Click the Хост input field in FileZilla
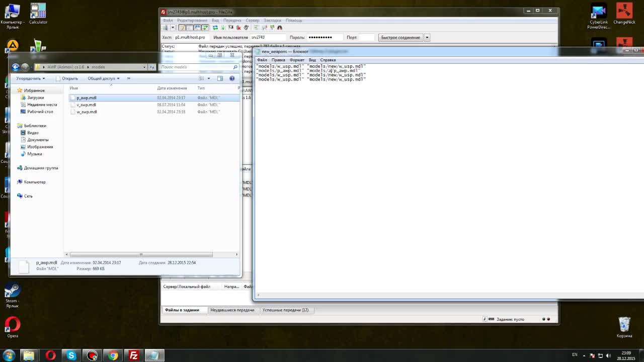 tap(191, 38)
